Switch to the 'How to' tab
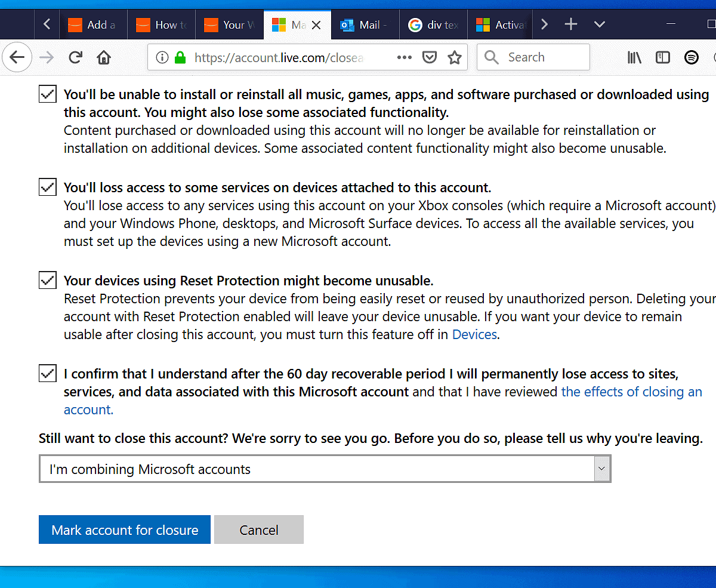This screenshot has height=588, width=716. pos(161,25)
